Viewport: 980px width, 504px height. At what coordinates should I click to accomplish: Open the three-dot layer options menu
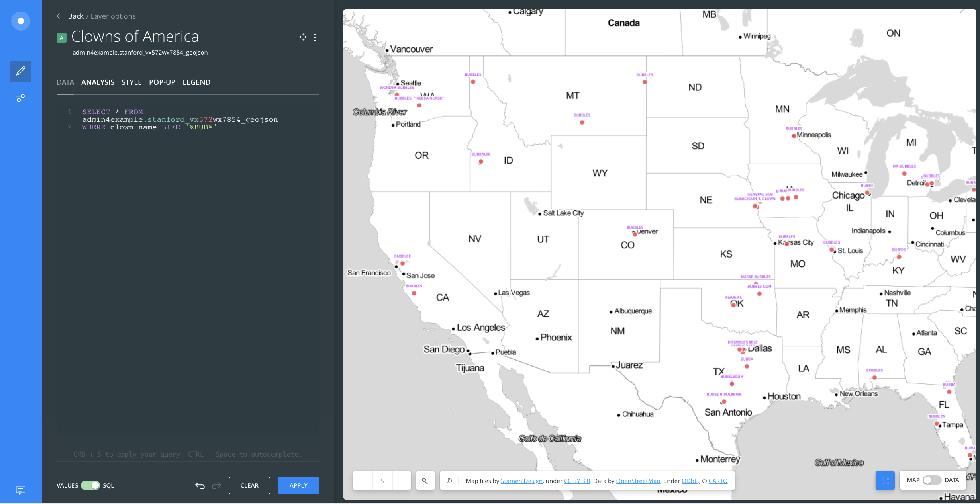(x=315, y=37)
